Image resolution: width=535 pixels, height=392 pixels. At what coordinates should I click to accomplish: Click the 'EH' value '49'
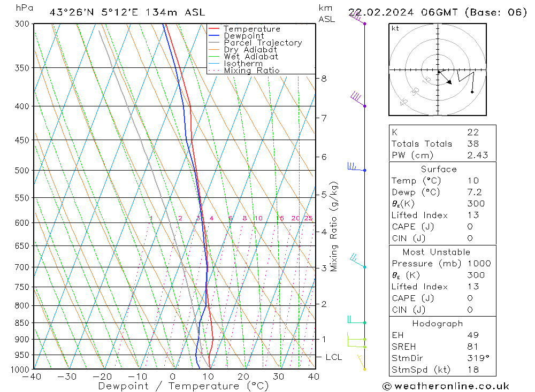click(x=473, y=335)
